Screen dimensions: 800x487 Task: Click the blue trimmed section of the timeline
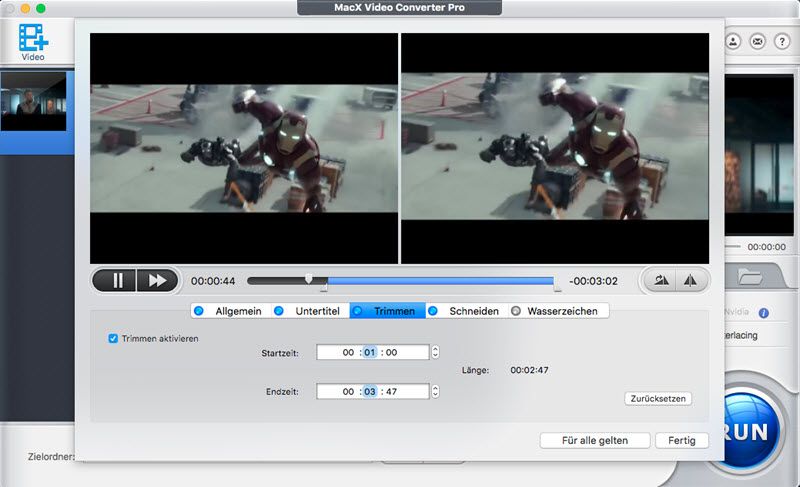coord(441,280)
